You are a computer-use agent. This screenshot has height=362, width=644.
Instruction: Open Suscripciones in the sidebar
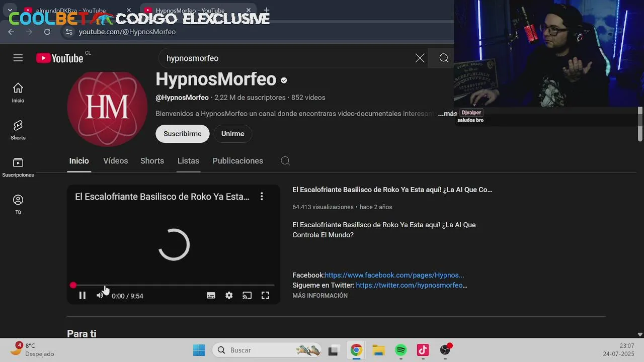point(18,167)
